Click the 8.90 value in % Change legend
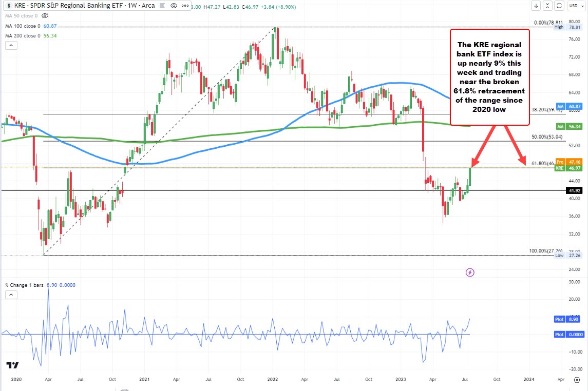This screenshot has height=391, width=588. tap(52, 285)
